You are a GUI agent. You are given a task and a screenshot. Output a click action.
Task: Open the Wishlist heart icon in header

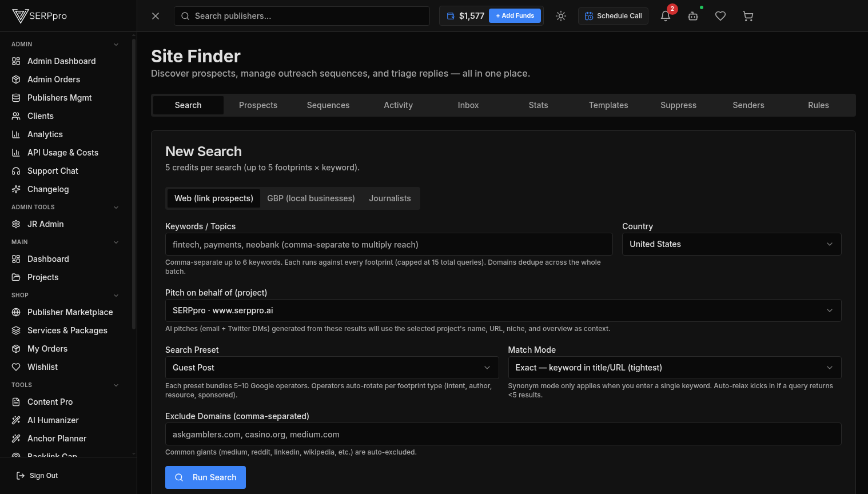tap(720, 16)
